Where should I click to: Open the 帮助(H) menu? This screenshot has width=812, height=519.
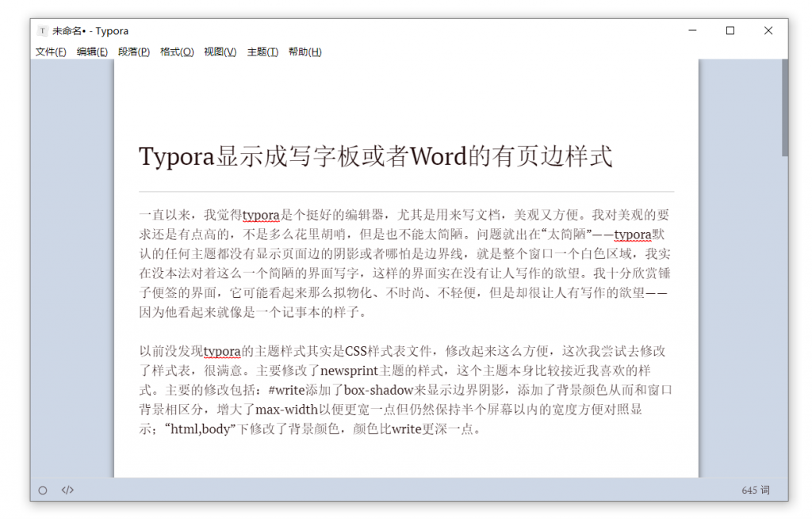[304, 52]
